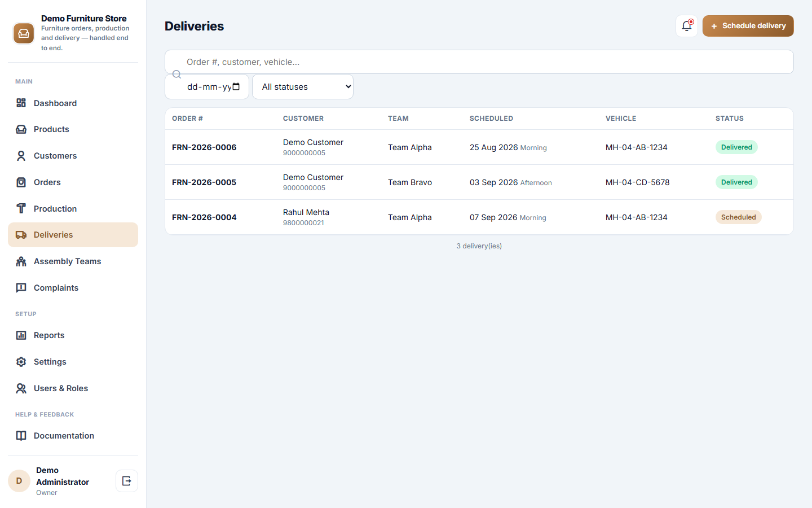Click the Production hammer icon
The height and width of the screenshot is (508, 812).
21,209
